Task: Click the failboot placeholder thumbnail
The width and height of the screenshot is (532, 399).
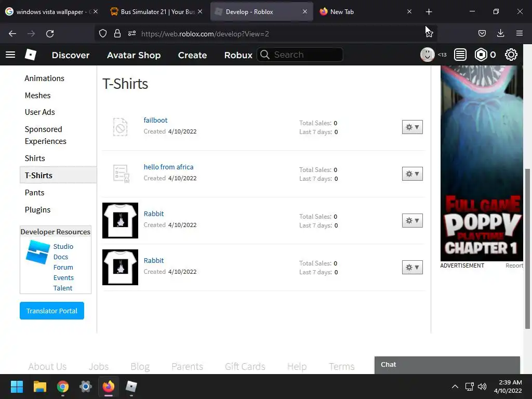Action: (x=120, y=127)
